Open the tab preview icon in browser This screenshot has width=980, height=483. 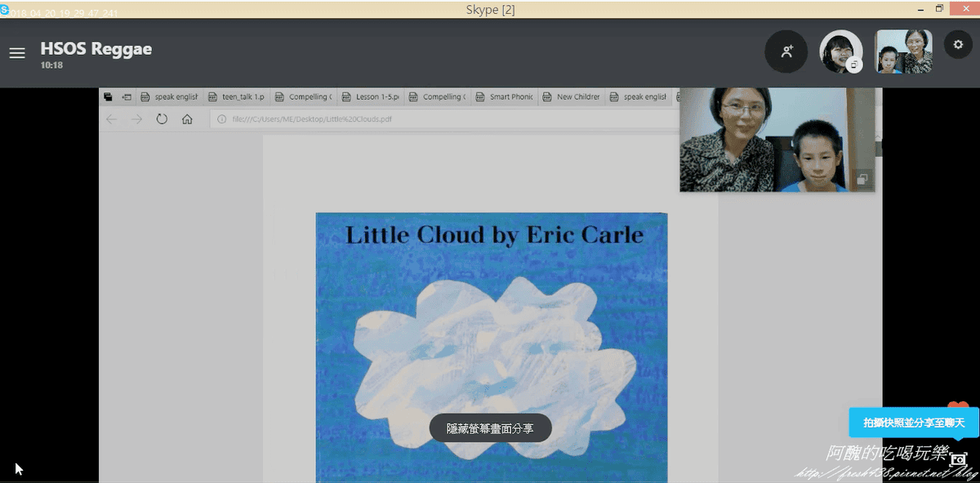point(108,96)
